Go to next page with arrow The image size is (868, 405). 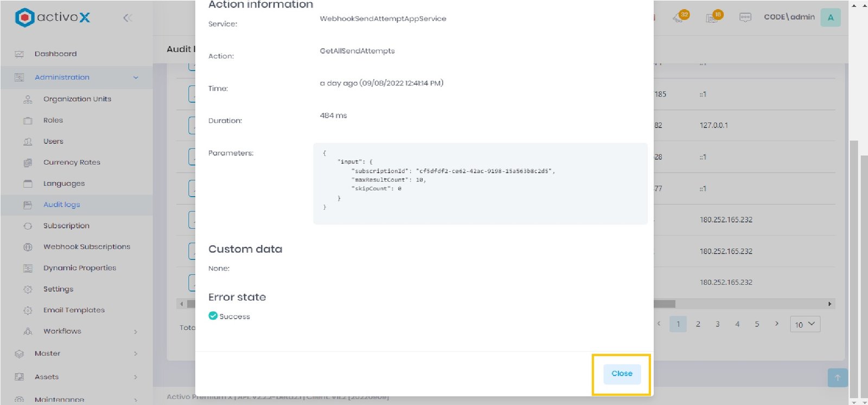[777, 324]
